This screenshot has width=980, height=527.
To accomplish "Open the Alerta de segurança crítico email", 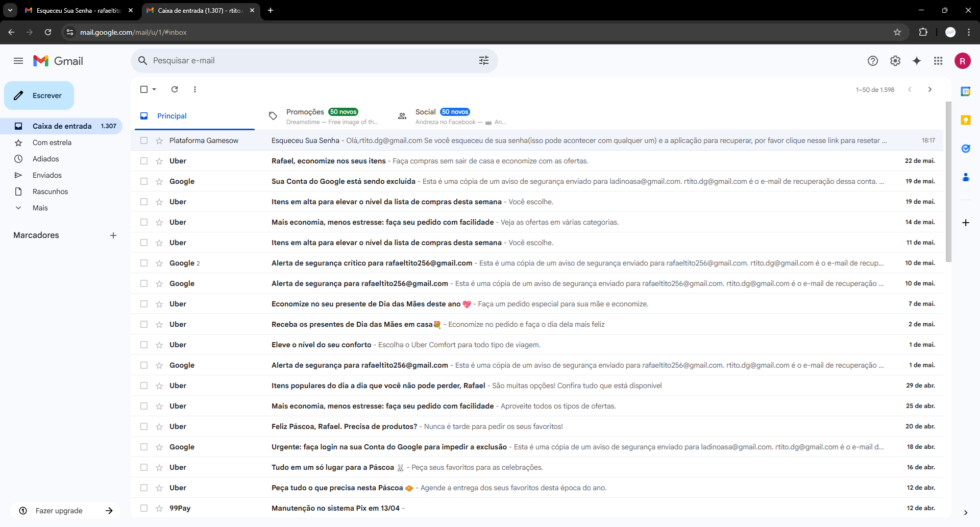I will (x=537, y=263).
